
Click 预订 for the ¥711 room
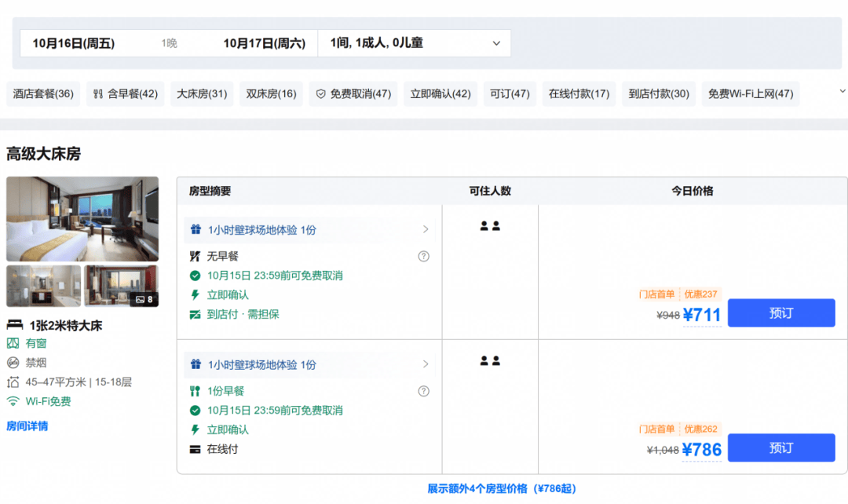pos(781,313)
